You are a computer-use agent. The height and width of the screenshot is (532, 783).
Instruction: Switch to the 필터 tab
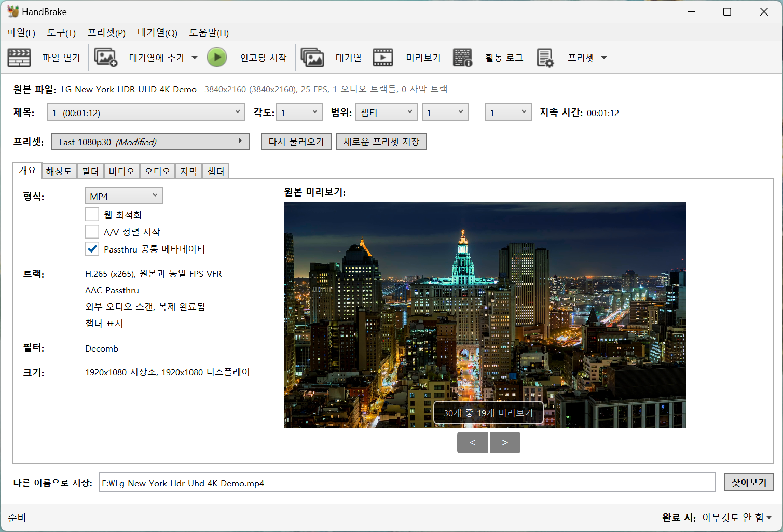click(90, 171)
